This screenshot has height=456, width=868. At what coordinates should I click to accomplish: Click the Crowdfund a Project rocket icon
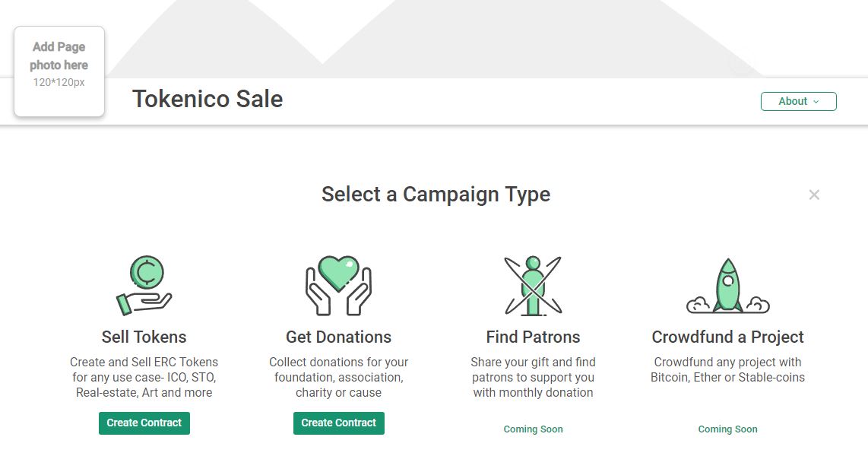click(x=727, y=286)
